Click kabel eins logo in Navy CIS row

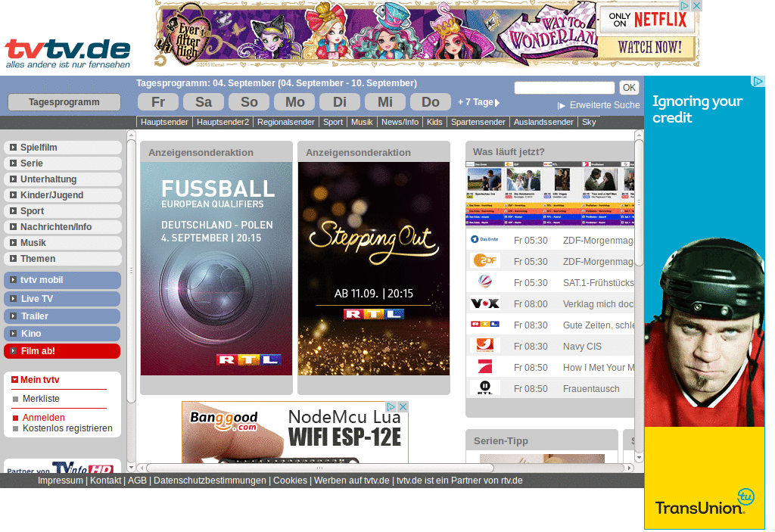[484, 345]
